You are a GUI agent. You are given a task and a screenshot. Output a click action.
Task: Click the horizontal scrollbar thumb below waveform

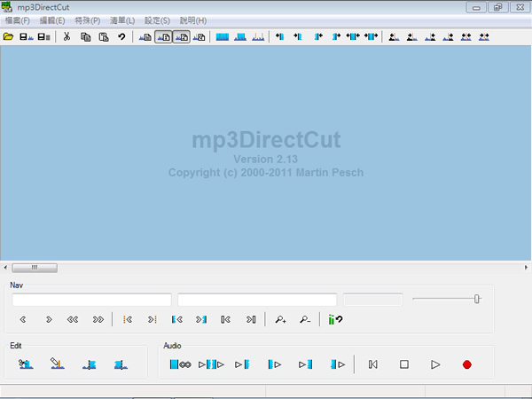[x=35, y=267]
